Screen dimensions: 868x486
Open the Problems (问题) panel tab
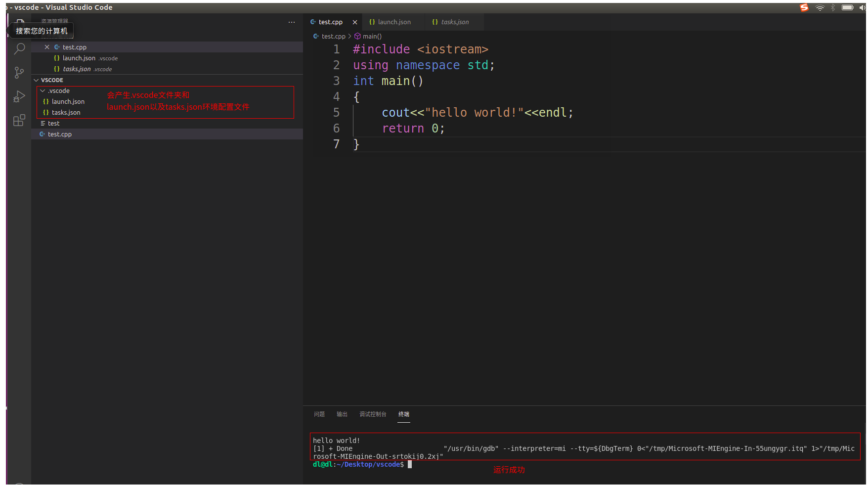(x=319, y=414)
